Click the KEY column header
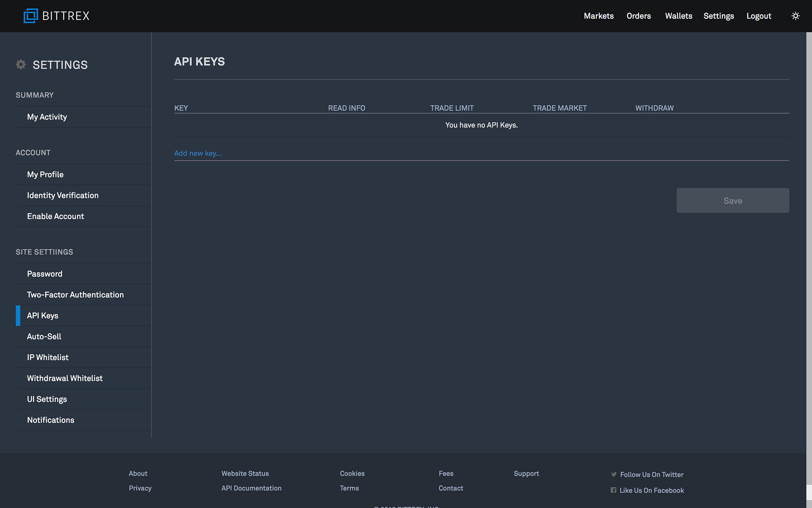 [181, 108]
